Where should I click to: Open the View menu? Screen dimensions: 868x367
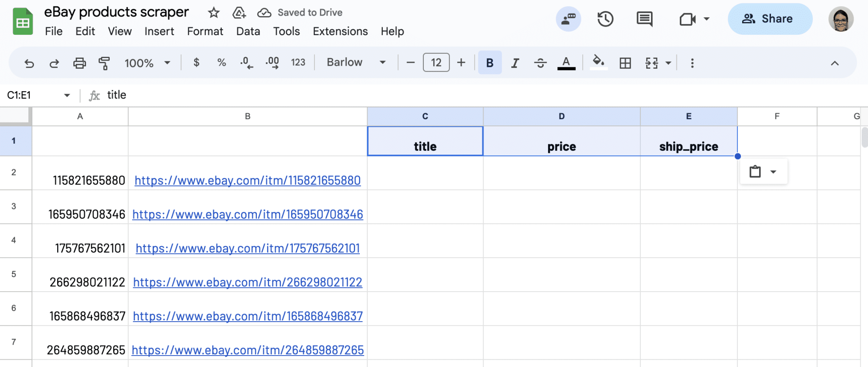pos(120,31)
